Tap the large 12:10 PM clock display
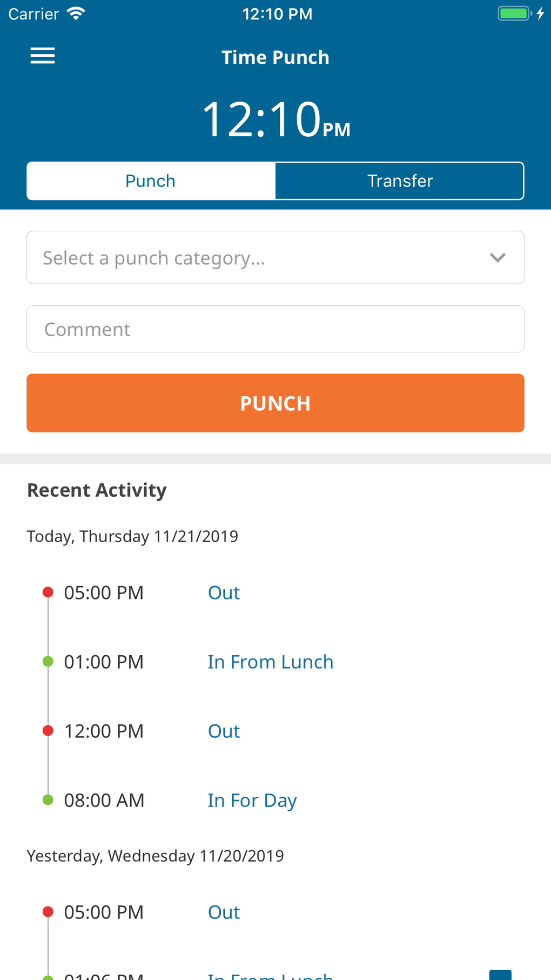The height and width of the screenshot is (980, 551). [x=275, y=119]
